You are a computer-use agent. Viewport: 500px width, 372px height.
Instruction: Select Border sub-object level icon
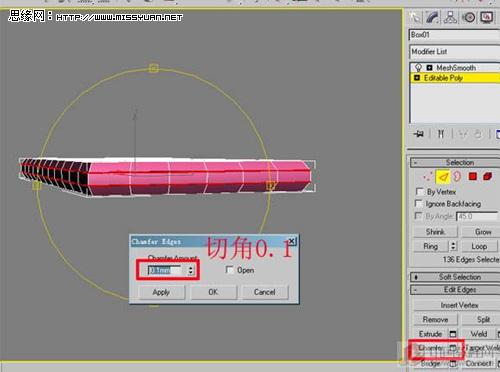tap(457, 176)
